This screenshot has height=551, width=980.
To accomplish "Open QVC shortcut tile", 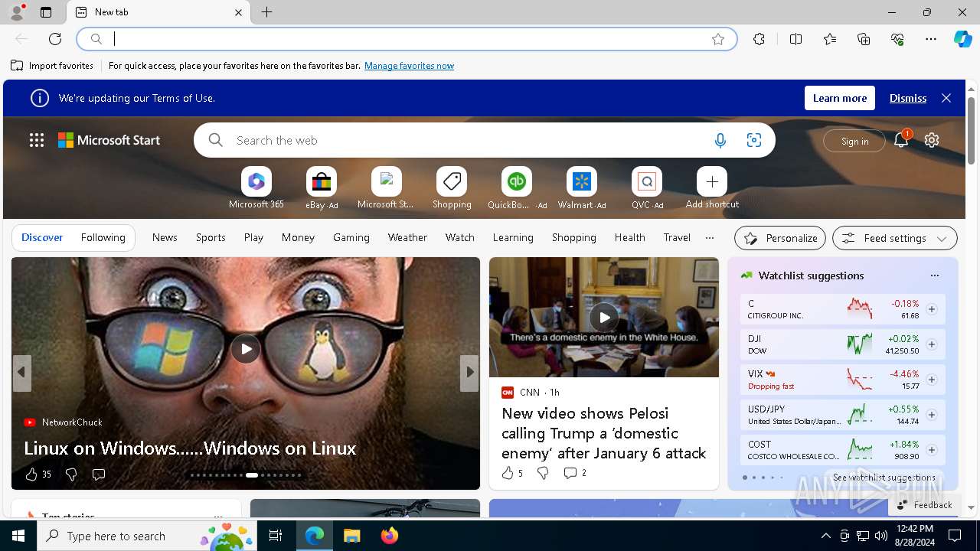I will 647,188.
